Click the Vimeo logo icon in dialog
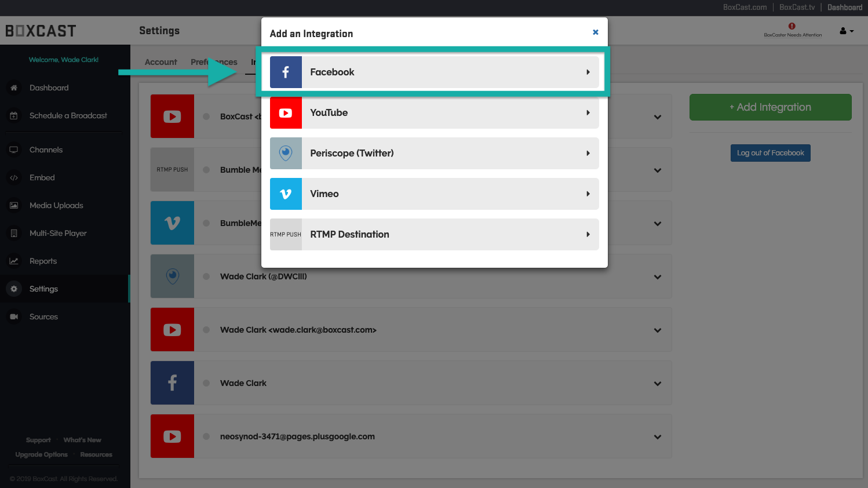The width and height of the screenshot is (868, 488). (286, 194)
